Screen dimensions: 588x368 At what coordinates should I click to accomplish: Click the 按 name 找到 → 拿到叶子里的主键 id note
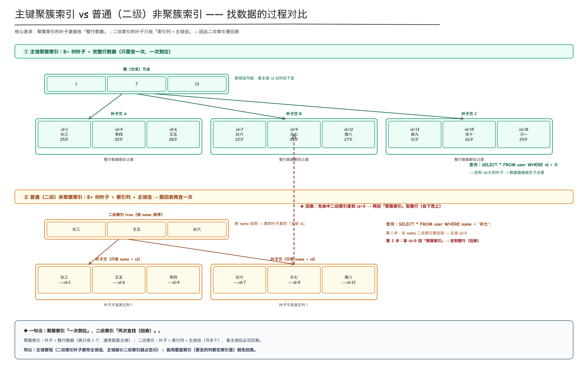tap(270, 223)
